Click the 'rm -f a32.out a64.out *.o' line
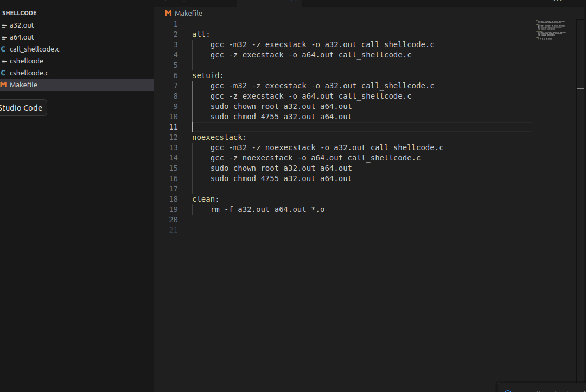586x392 pixels. [x=267, y=209]
